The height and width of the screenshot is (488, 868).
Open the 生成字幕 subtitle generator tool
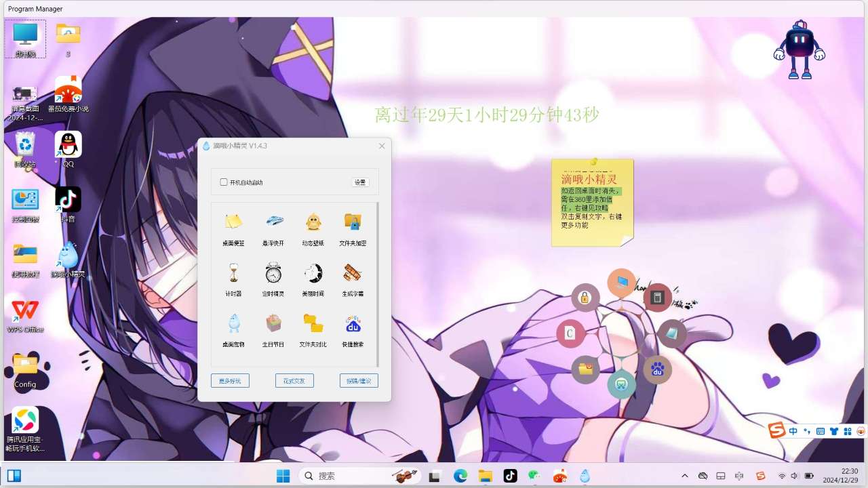[353, 279]
